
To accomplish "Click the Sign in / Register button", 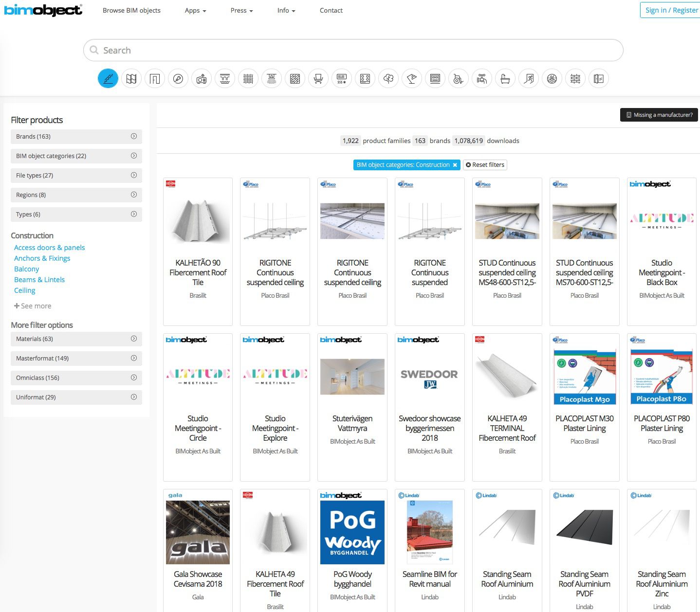I will coord(669,9).
